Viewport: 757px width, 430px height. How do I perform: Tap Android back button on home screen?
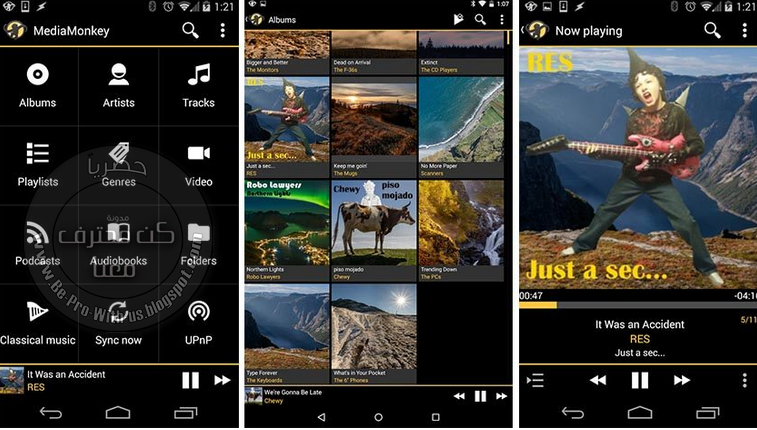[x=51, y=413]
